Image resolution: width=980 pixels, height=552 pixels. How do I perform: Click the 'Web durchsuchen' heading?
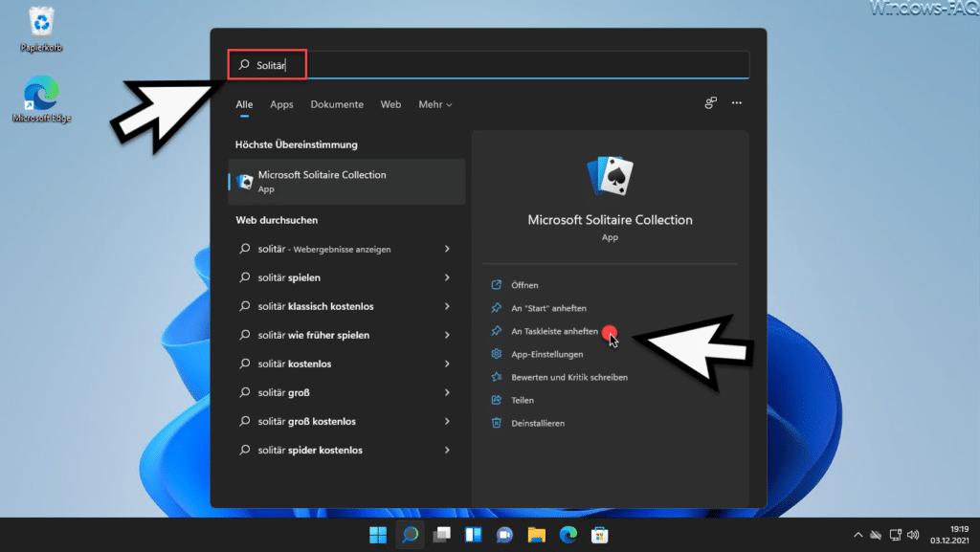(277, 220)
